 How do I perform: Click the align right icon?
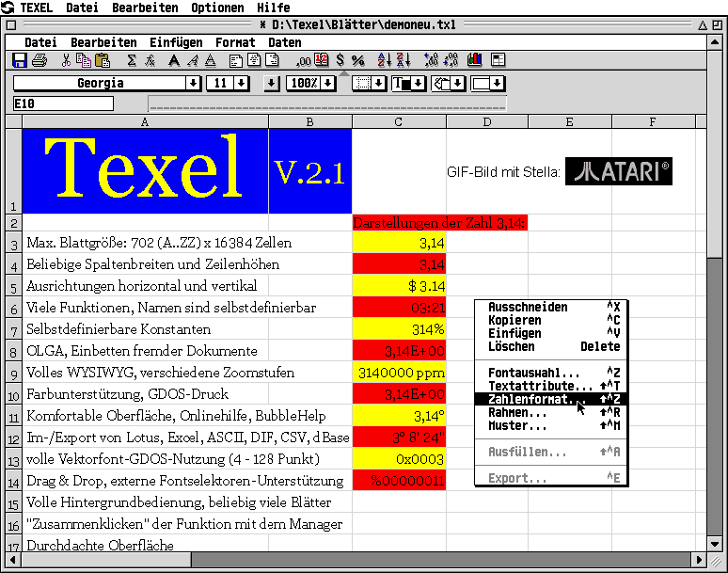[x=272, y=60]
